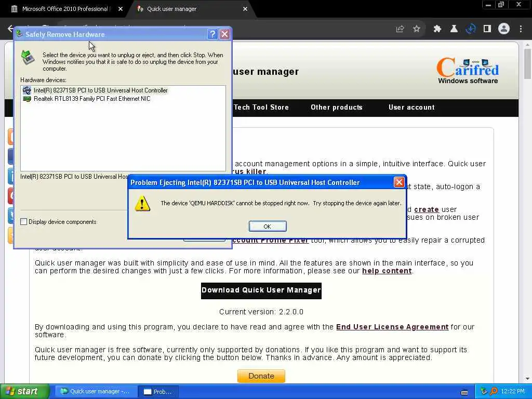Close the Problem Ejecting error dialog
The image size is (532, 399).
click(x=399, y=182)
